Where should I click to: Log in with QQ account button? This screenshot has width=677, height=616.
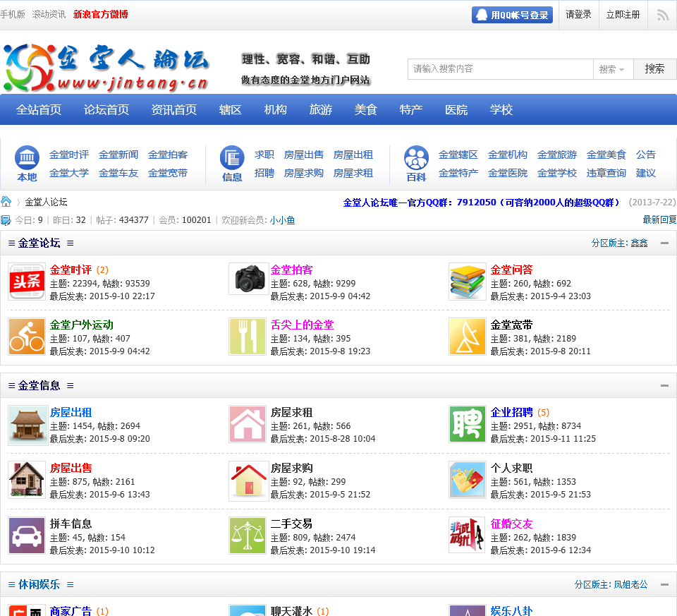tap(512, 15)
